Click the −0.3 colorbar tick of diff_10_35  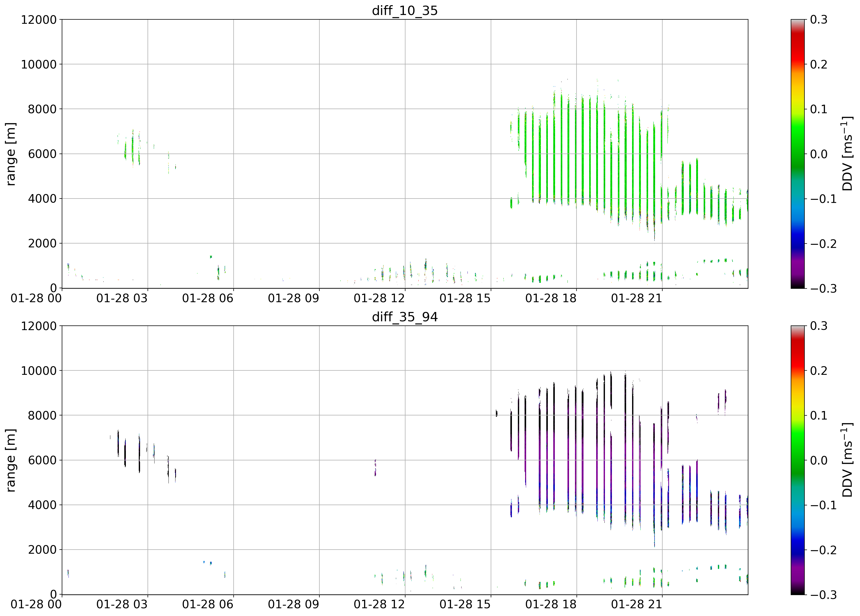[x=823, y=289]
